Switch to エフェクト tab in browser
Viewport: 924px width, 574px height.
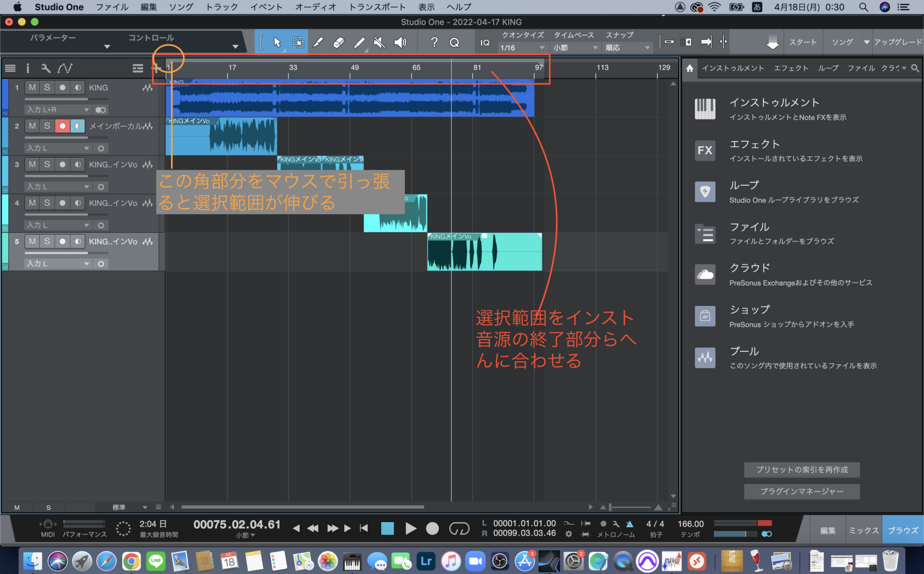click(791, 68)
